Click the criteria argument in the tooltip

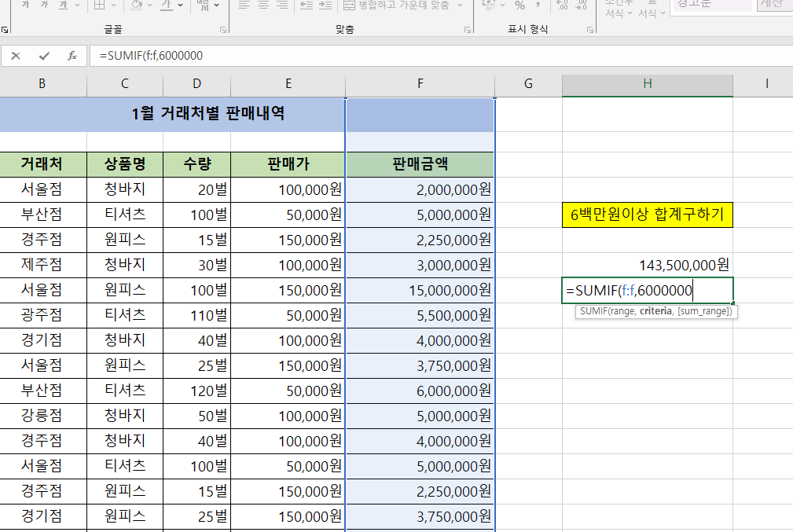tap(655, 311)
